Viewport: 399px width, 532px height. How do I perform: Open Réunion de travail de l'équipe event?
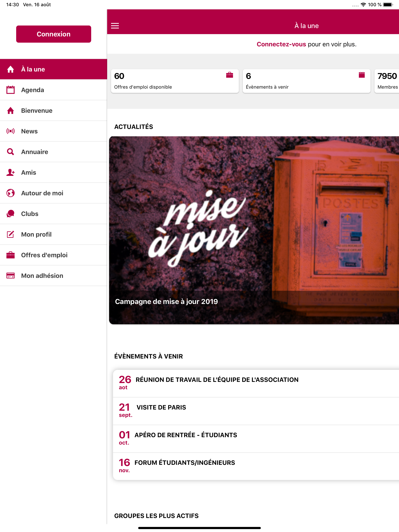pos(256,383)
